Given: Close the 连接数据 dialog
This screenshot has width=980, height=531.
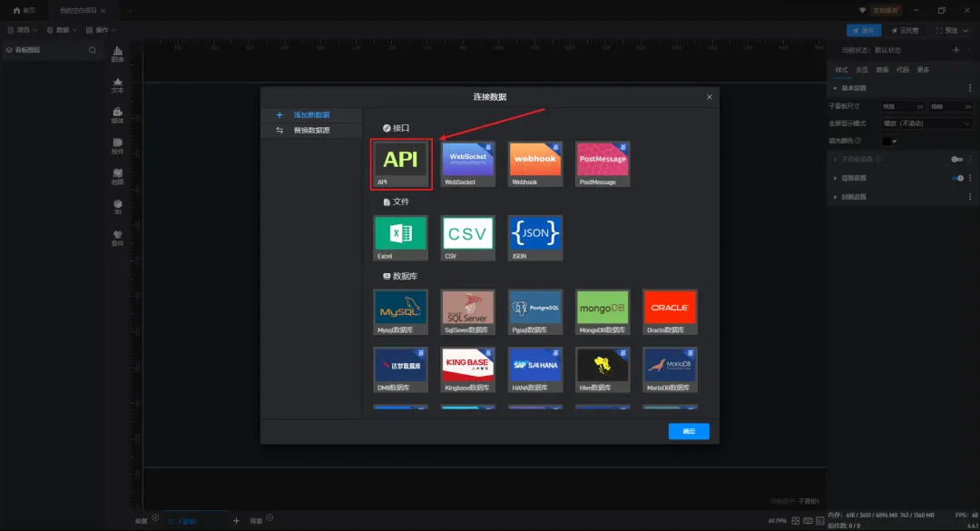Looking at the screenshot, I should (x=710, y=97).
